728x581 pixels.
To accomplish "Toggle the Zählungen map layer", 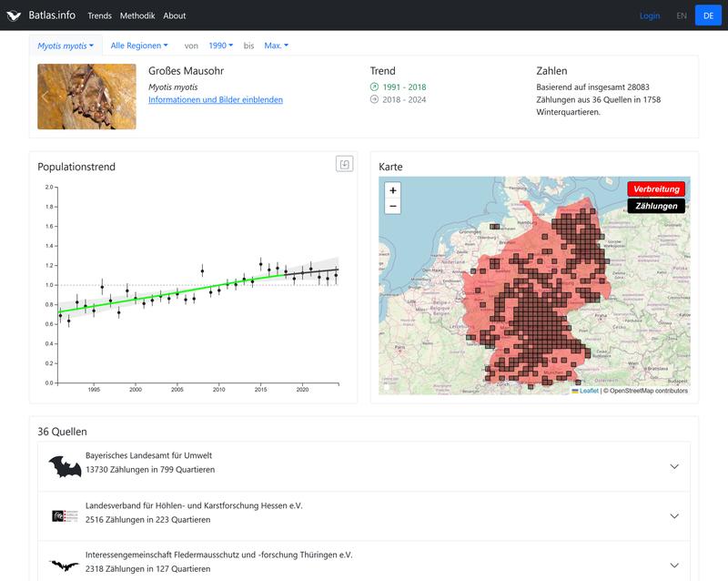I will point(656,206).
